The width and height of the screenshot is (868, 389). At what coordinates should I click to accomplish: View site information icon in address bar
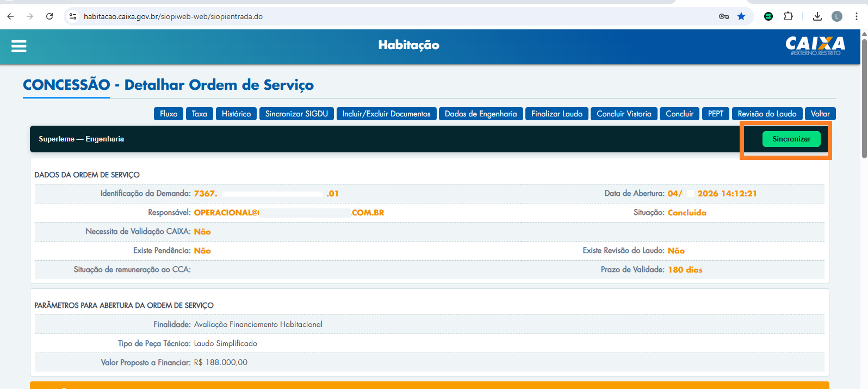(73, 16)
